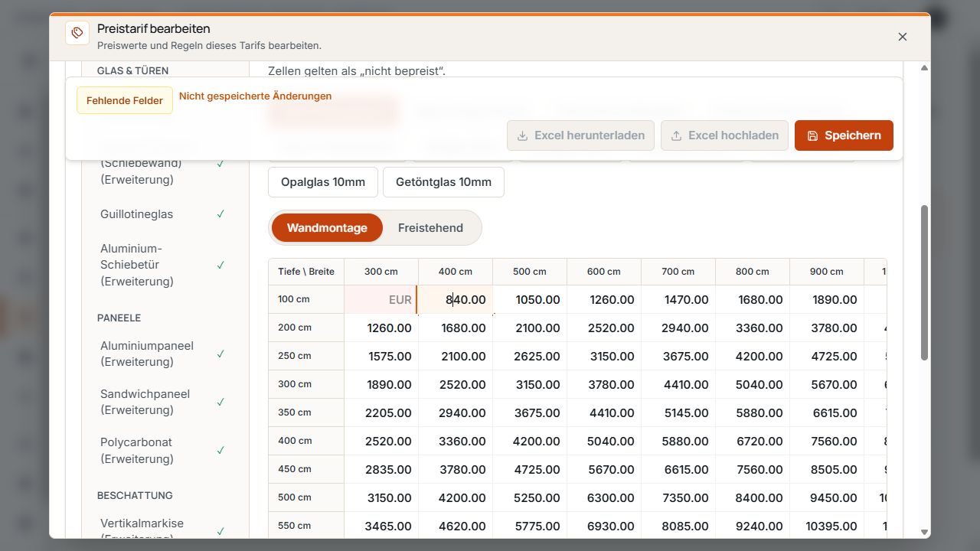
Task: Click the 900 cm column header
Action: coord(827,272)
